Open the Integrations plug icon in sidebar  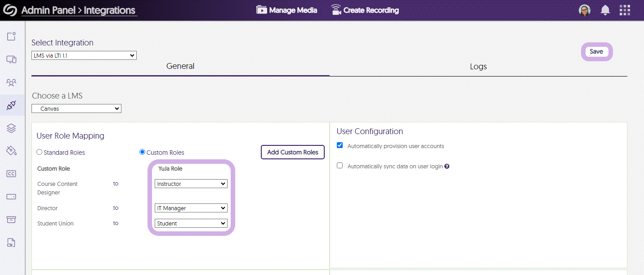click(x=12, y=105)
